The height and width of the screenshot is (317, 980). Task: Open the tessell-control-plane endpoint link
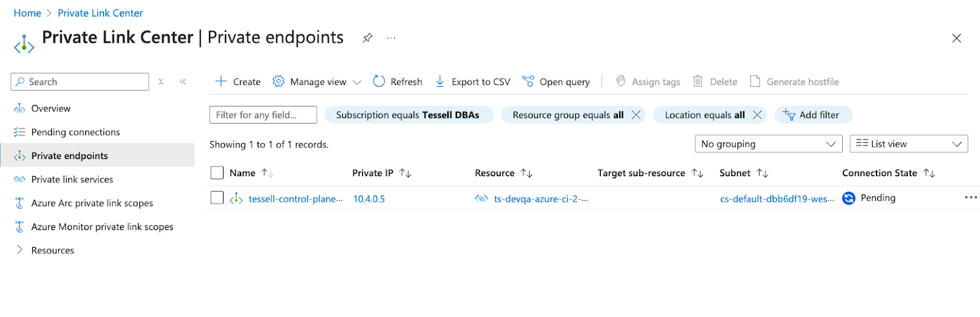tap(295, 199)
